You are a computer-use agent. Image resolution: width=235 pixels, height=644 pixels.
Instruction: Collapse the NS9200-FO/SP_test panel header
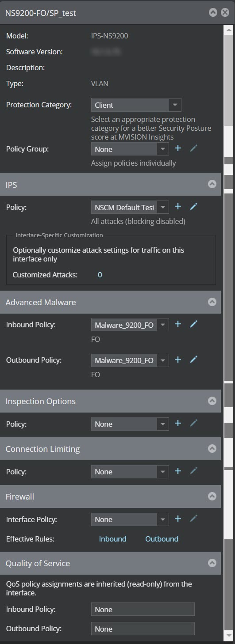tap(213, 12)
